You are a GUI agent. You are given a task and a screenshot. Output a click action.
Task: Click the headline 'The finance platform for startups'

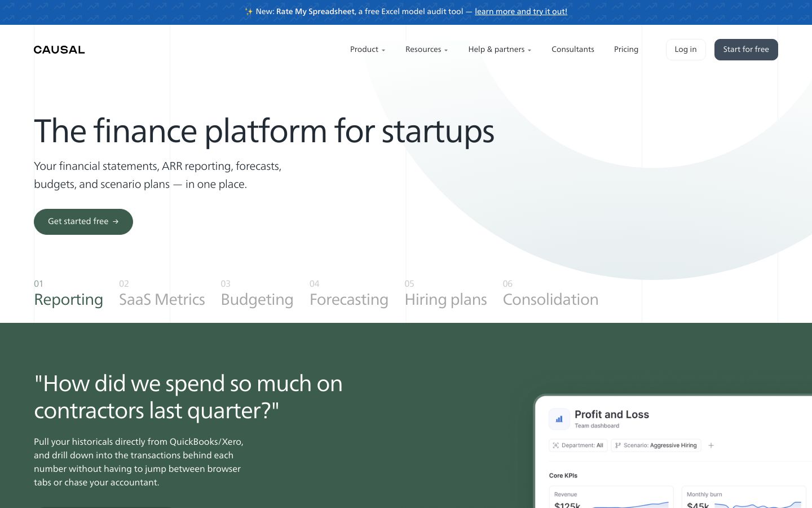[264, 131]
